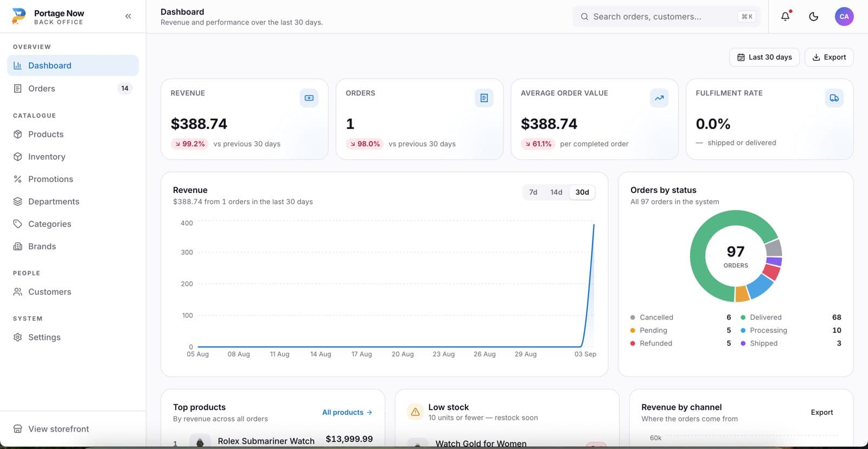Click the Settings gear icon
Screen dimensions: 868x449
pyautogui.click(x=18, y=337)
